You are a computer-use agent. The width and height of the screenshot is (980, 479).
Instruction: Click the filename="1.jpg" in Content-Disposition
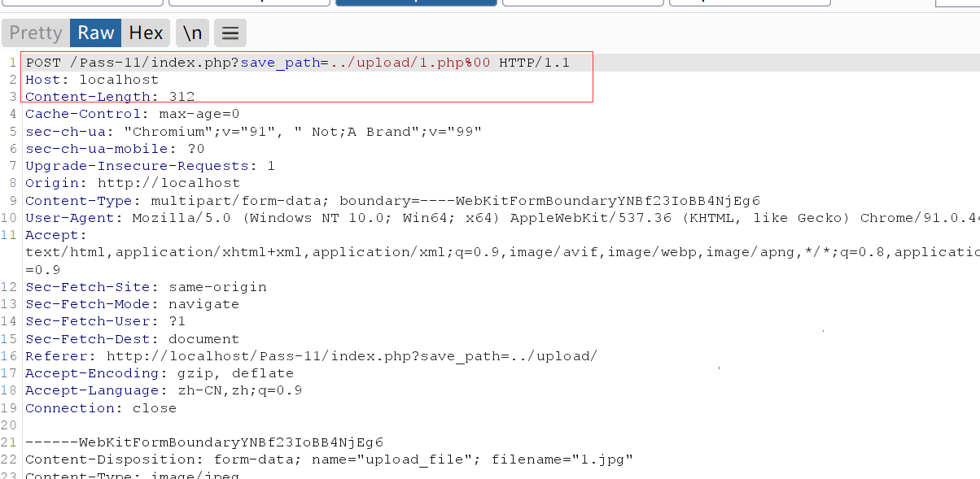[562, 460]
